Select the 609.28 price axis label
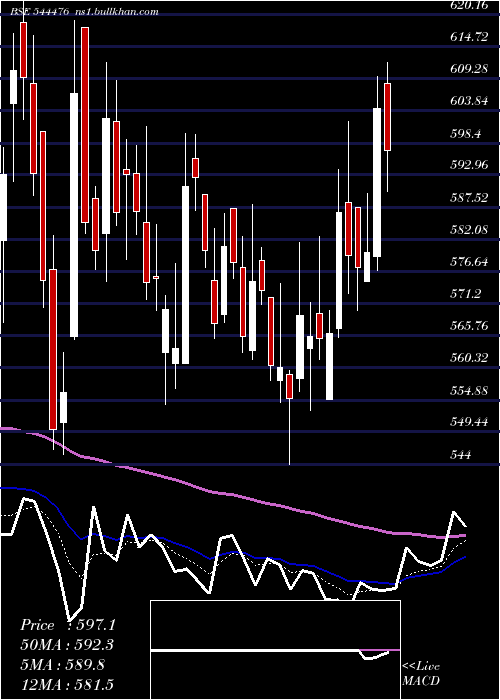 469,69
